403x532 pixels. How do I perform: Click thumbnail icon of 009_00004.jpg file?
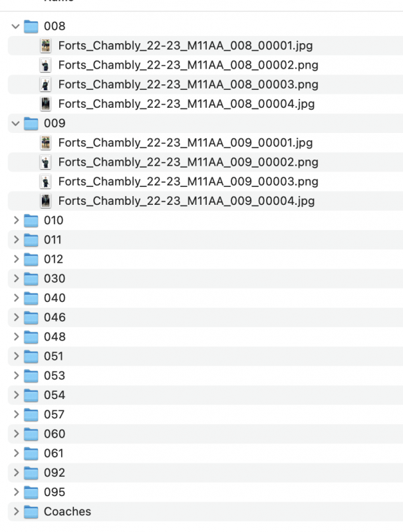tap(45, 201)
